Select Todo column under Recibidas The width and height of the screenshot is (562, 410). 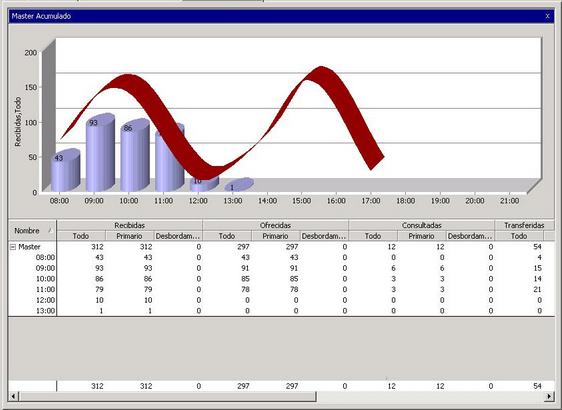click(x=81, y=236)
